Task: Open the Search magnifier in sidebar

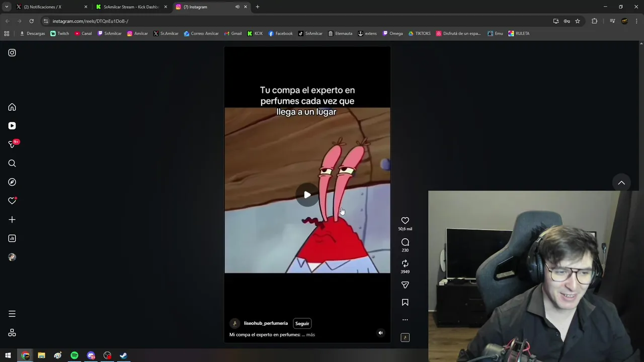Action: [12, 163]
